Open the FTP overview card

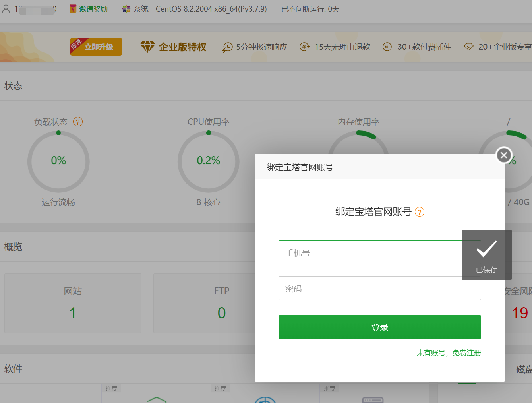coord(204,303)
